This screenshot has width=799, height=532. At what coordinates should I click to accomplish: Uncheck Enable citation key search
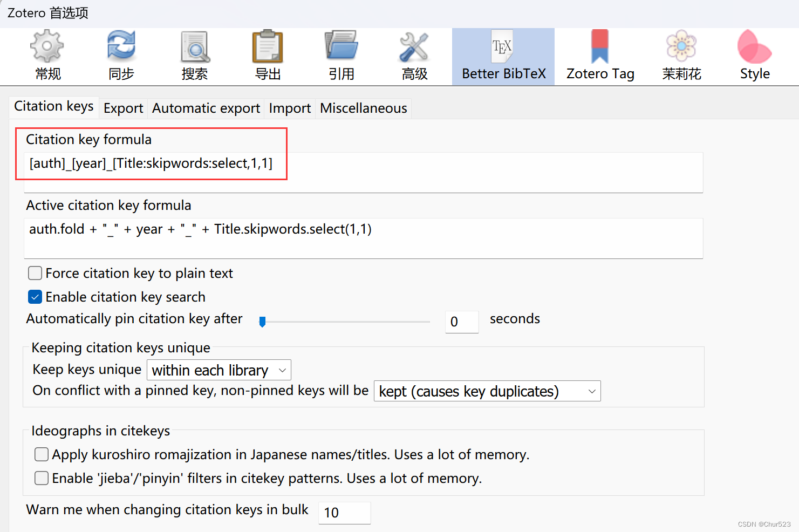coord(35,297)
